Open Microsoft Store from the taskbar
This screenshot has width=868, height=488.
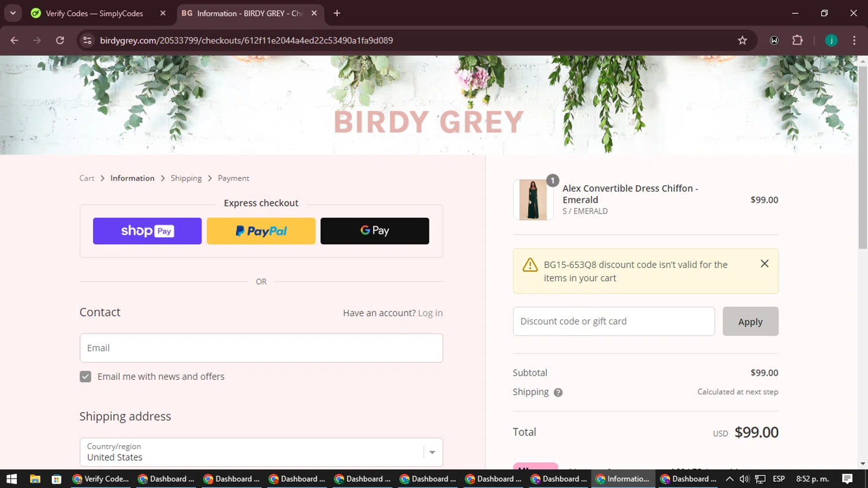56,479
